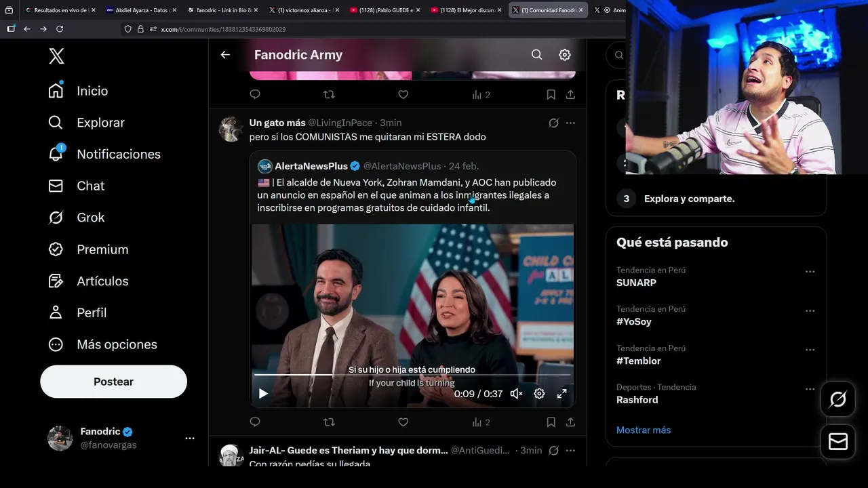Like the top image post
The height and width of the screenshot is (488, 868).
point(403,94)
